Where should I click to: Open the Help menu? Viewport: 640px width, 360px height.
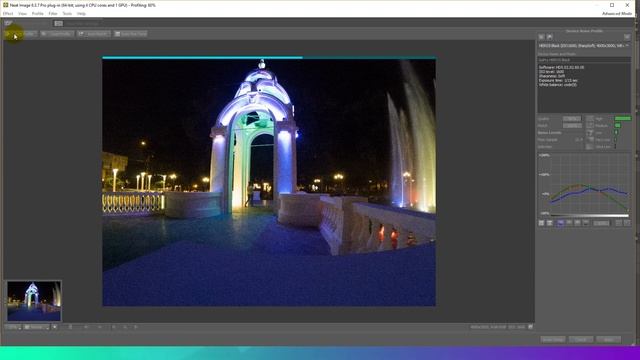point(82,13)
